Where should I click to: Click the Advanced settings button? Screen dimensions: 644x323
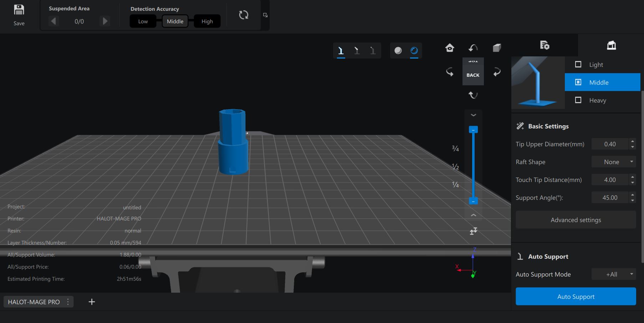576,220
